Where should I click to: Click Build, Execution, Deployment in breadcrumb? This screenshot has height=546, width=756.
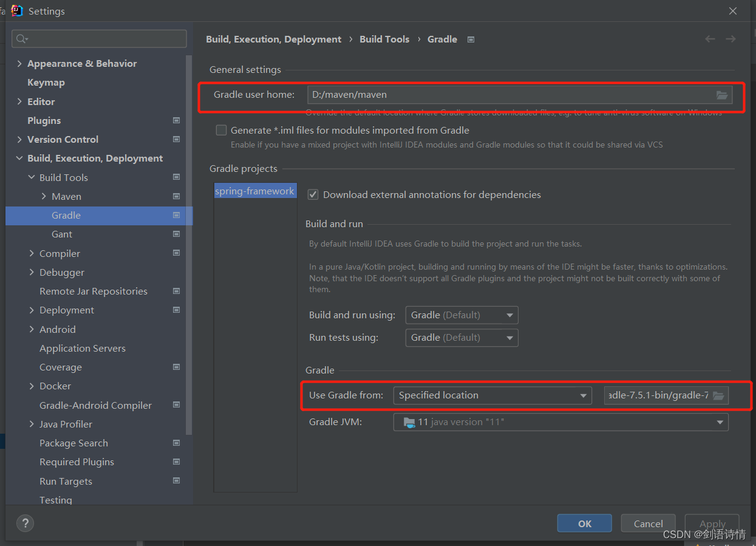(274, 39)
